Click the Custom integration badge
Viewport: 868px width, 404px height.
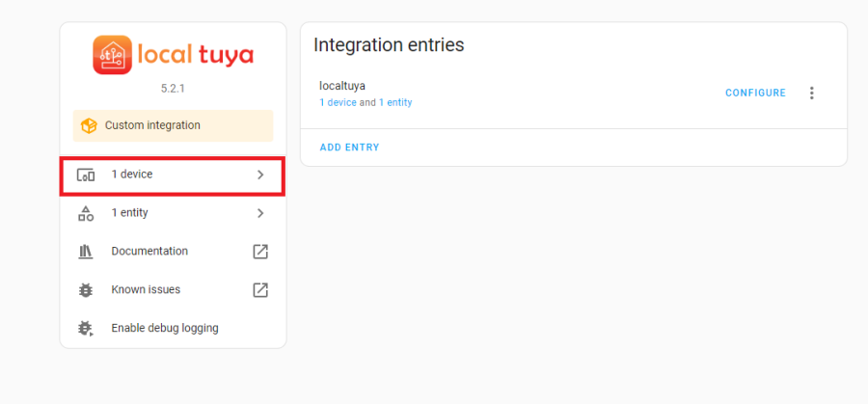173,125
